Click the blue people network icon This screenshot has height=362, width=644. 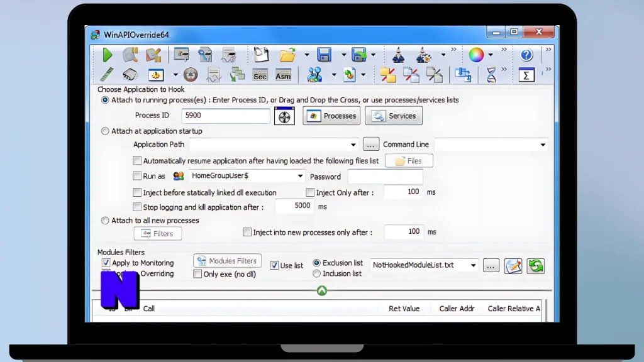(x=314, y=75)
